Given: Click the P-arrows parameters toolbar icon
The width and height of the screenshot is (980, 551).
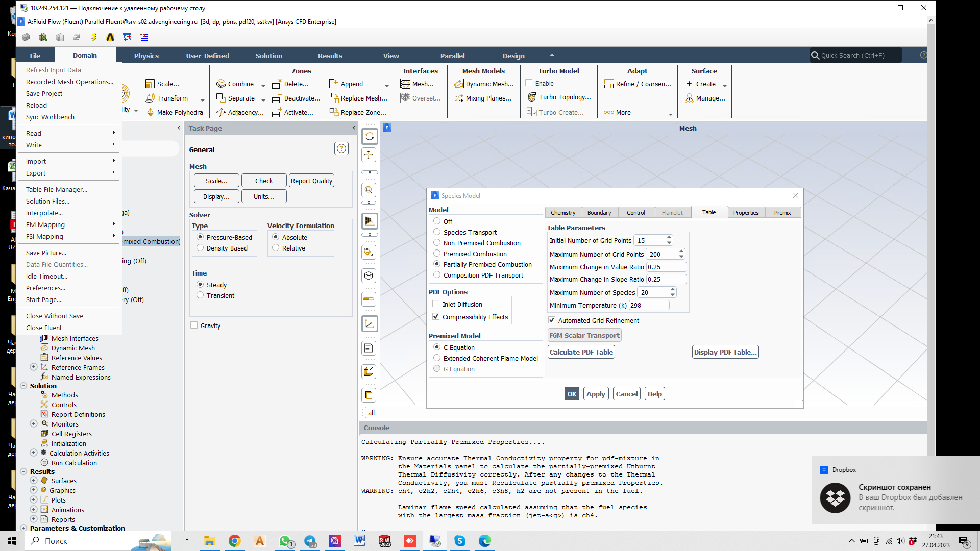Looking at the screenshot, I should click(x=127, y=37).
